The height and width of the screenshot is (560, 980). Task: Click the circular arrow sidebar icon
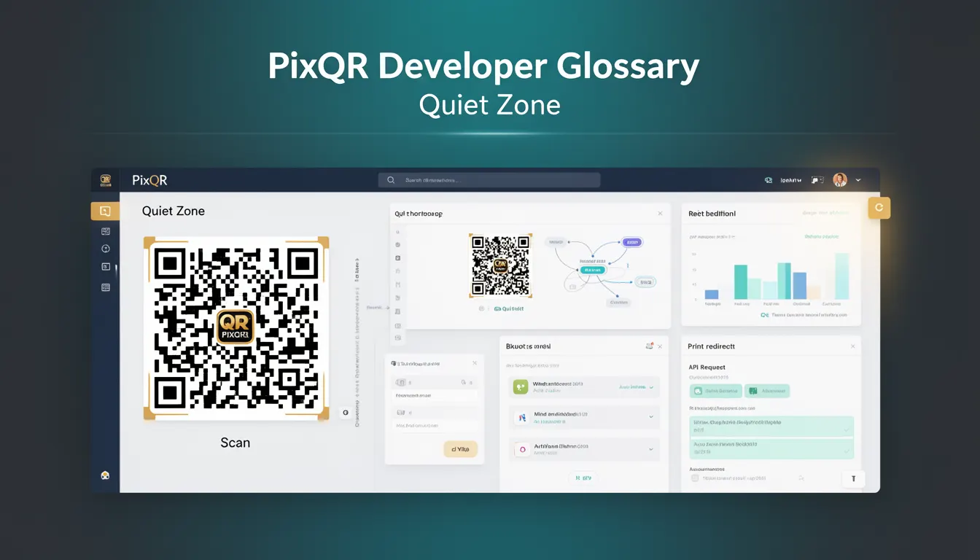coord(105,249)
